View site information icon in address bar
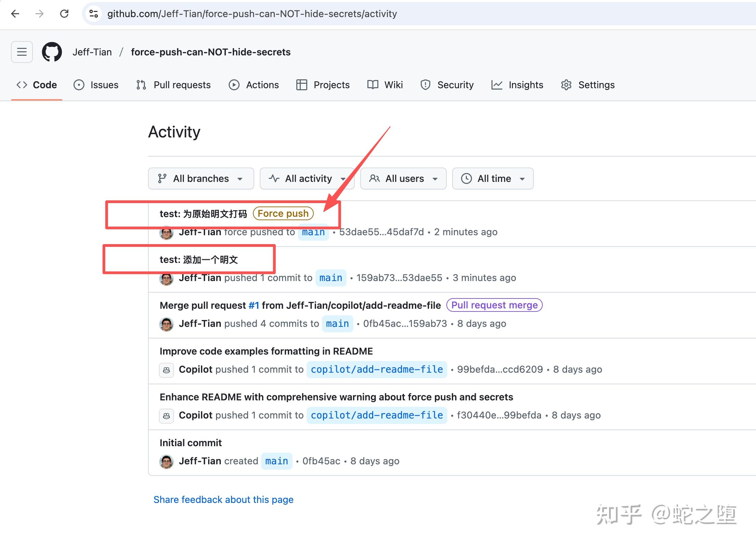 (x=93, y=14)
